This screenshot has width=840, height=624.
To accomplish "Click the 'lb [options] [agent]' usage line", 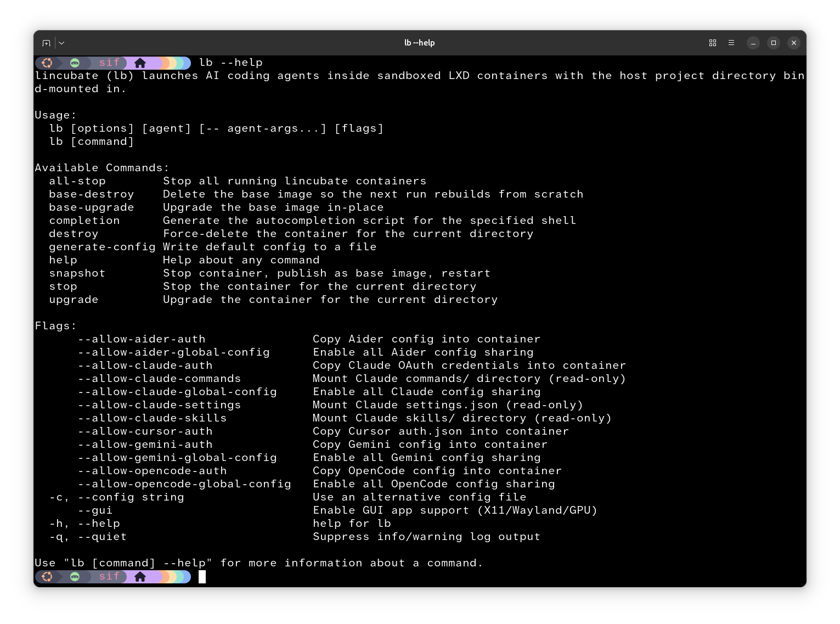I will [x=216, y=128].
